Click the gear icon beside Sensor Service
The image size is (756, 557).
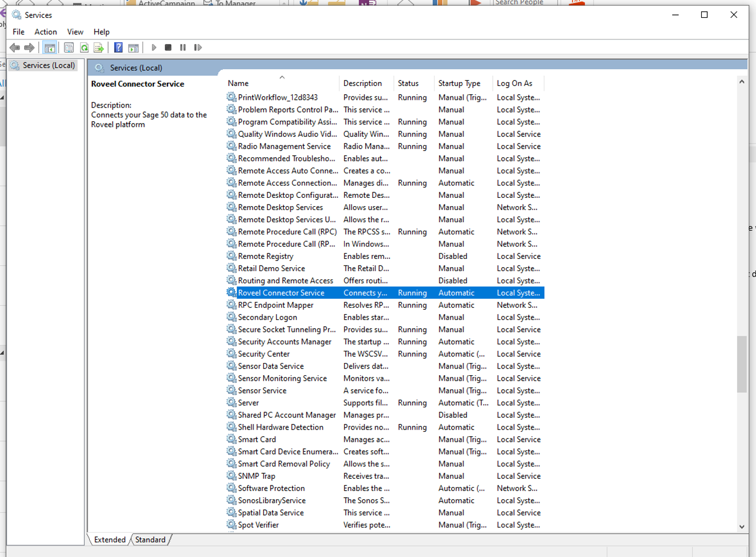(231, 390)
